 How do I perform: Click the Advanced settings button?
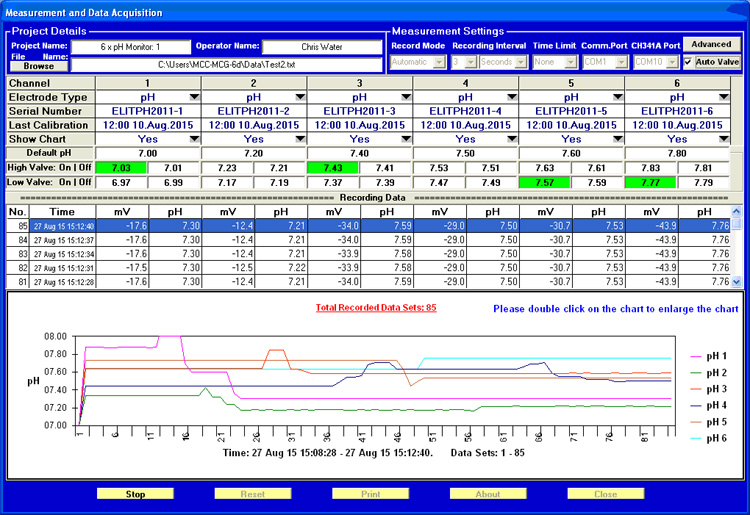pos(711,44)
